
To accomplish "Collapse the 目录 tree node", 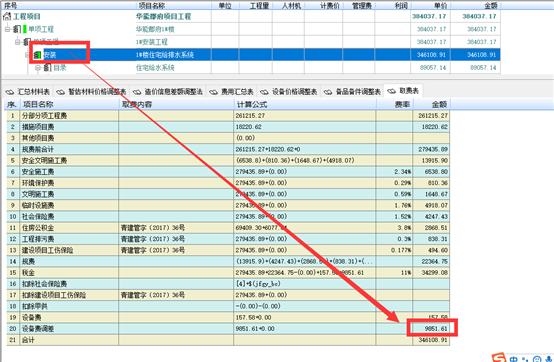I will coord(38,67).
